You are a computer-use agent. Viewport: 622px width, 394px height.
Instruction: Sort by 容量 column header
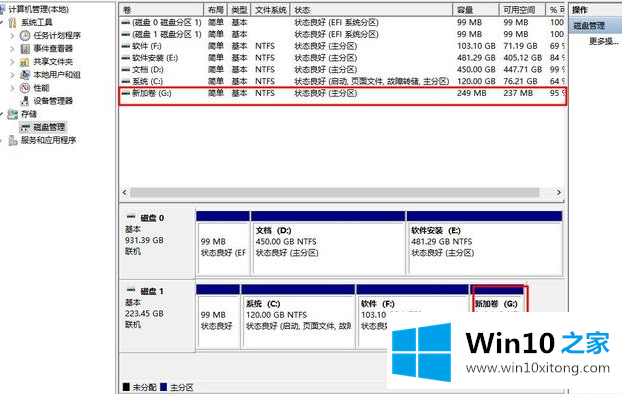pos(476,10)
